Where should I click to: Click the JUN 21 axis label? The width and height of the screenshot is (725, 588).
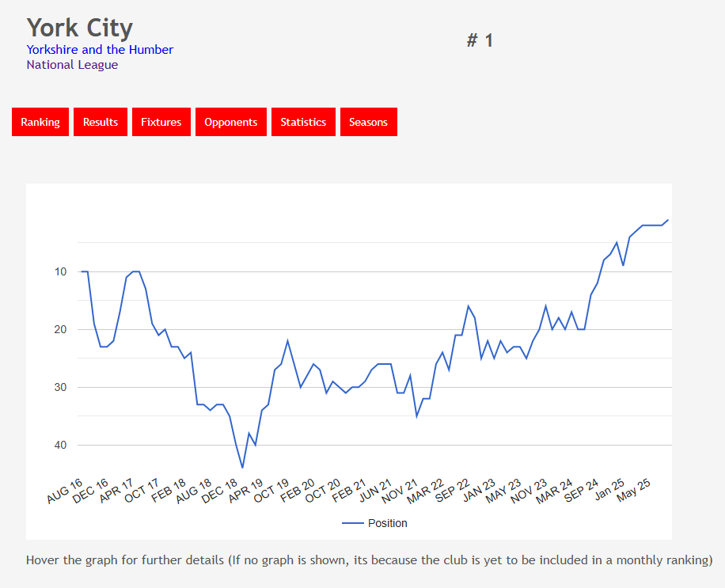pos(375,491)
